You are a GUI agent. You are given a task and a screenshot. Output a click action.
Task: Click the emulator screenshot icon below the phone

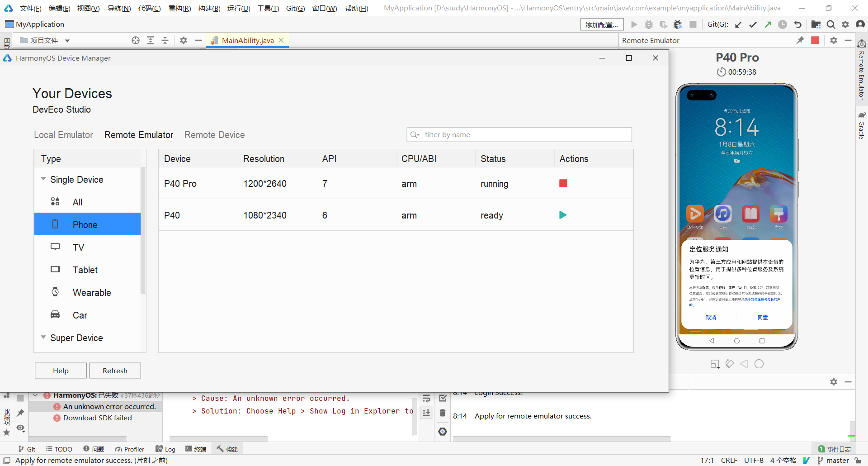tap(715, 364)
